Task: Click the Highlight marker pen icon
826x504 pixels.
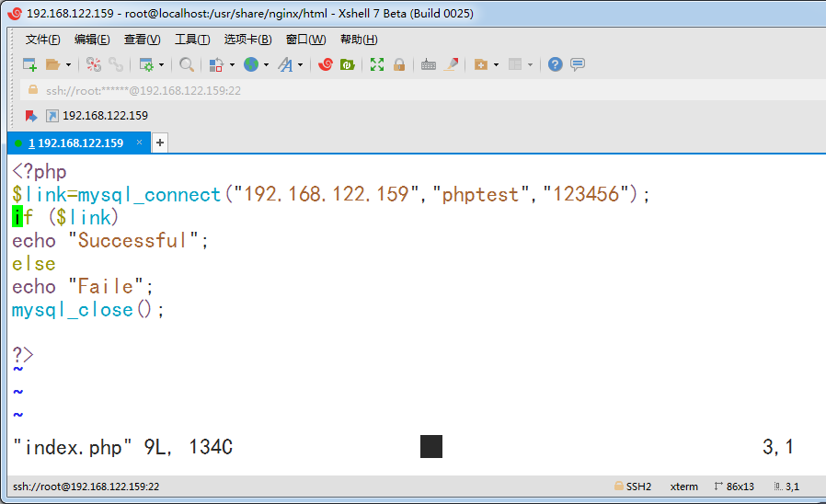Action: pos(451,64)
